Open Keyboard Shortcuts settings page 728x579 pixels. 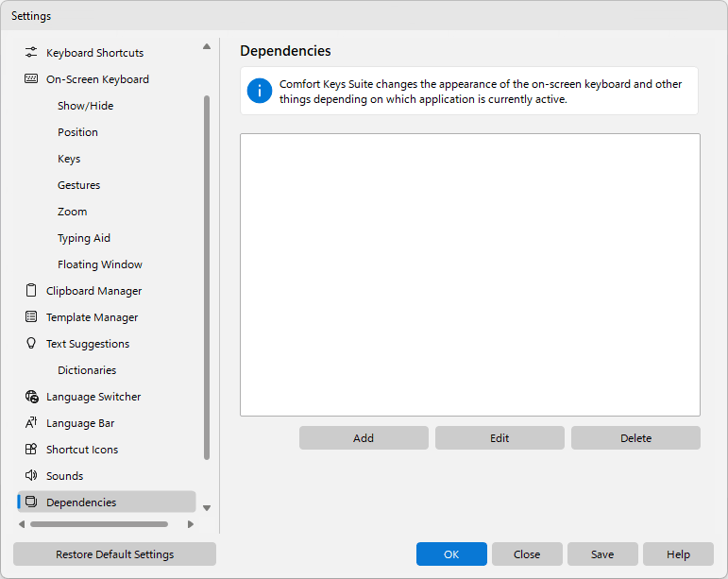[94, 53]
